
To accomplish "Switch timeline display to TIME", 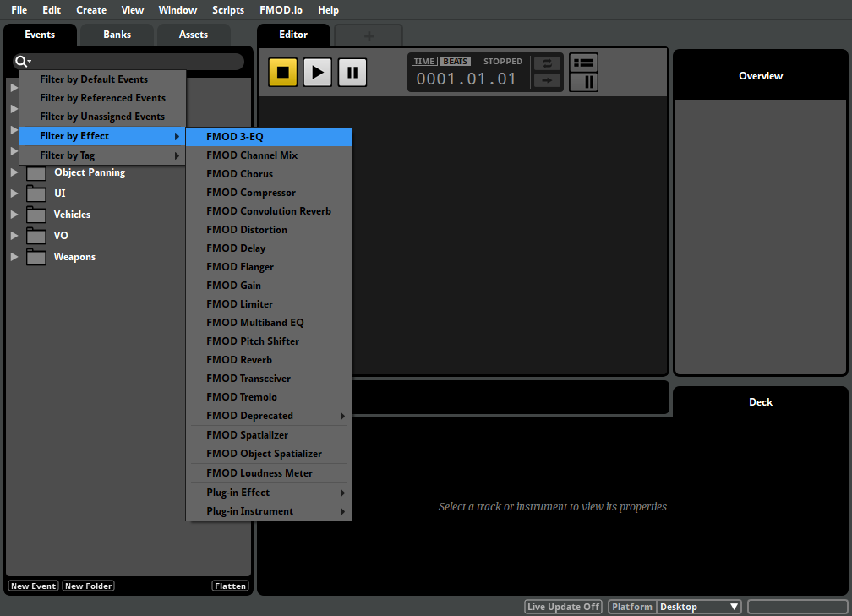I will (x=424, y=62).
